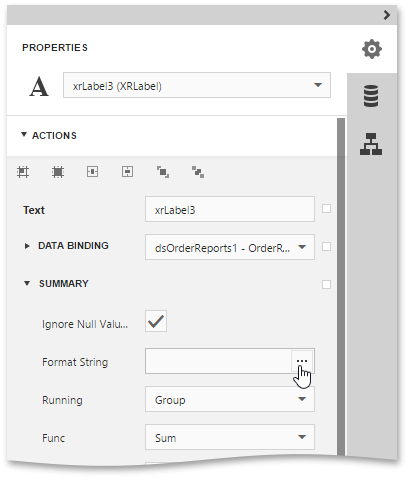This screenshot has height=481, width=410.
Task: Open the xrLabel3 (XRLabel) control selector dropdown
Action: point(198,86)
